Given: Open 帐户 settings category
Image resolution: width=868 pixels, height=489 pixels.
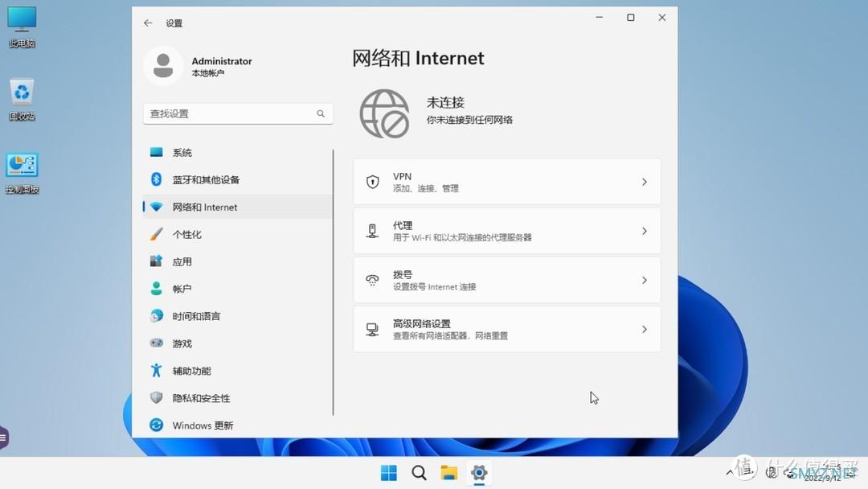Looking at the screenshot, I should pyautogui.click(x=237, y=289).
